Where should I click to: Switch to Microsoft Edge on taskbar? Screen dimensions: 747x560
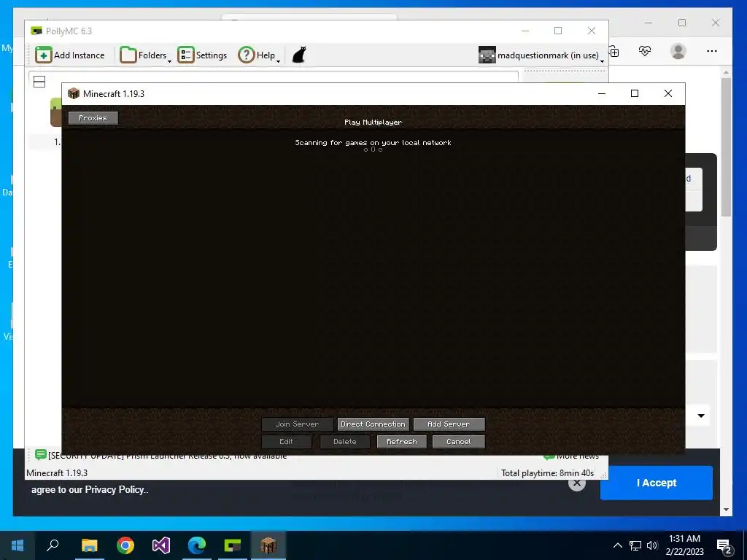click(x=197, y=545)
